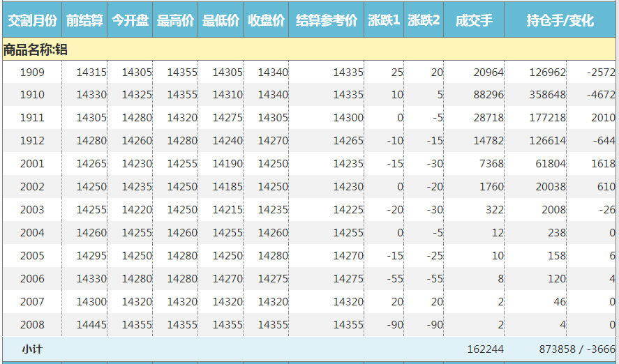Screen dimensions: 619x364
Task: Select the 商品名称:铝 group row
Action: pos(36,50)
